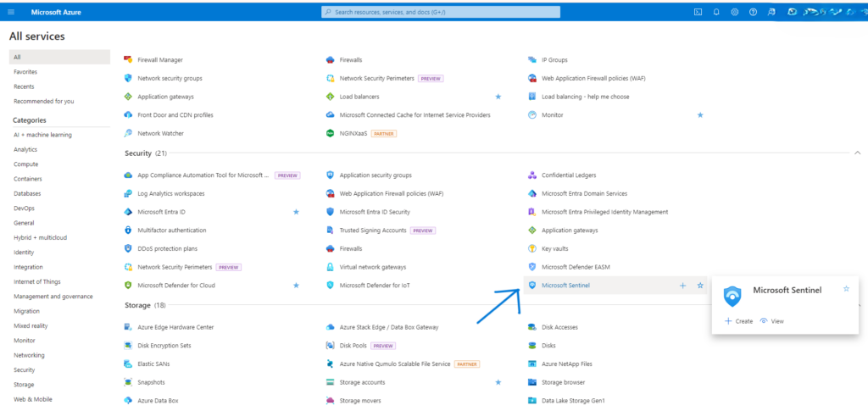Expand the portal hamburger menu
The width and height of the screenshot is (868, 411).
pyautogui.click(x=11, y=12)
